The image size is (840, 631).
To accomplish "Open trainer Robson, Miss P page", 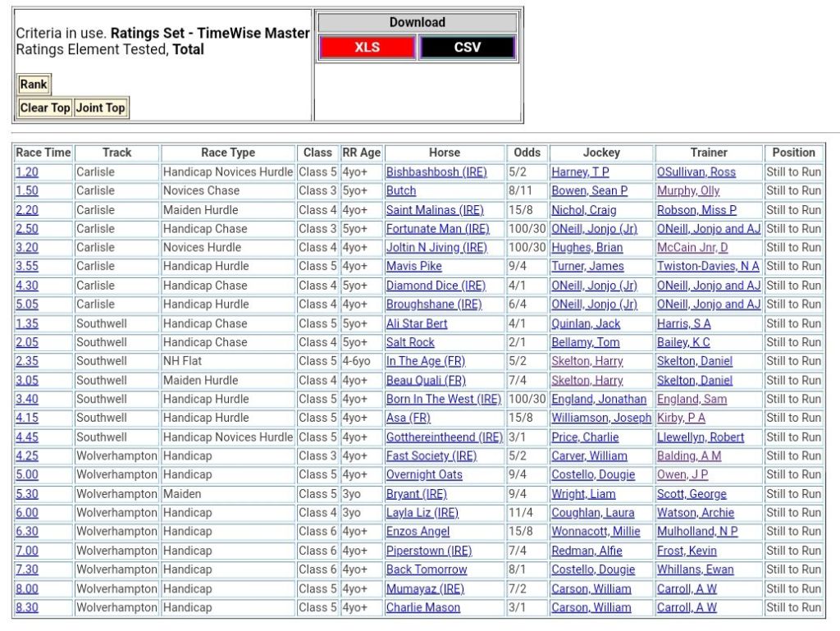I will pos(696,210).
